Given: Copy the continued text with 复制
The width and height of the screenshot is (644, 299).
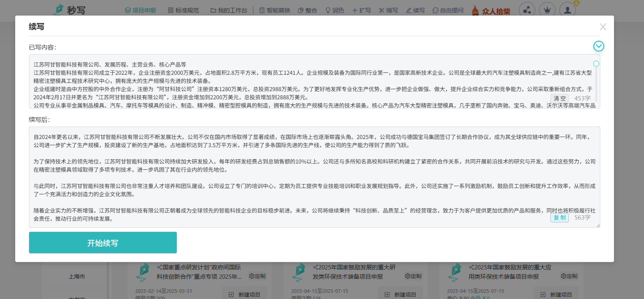Looking at the screenshot, I should tap(559, 218).
